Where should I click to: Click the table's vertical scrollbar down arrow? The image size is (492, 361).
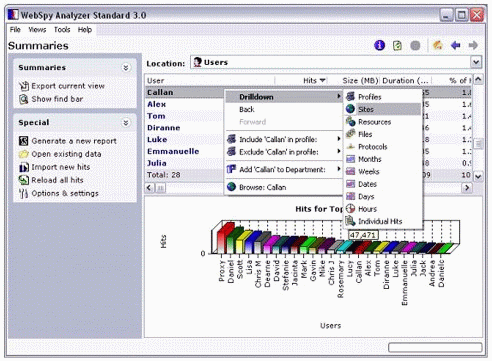[478, 176]
